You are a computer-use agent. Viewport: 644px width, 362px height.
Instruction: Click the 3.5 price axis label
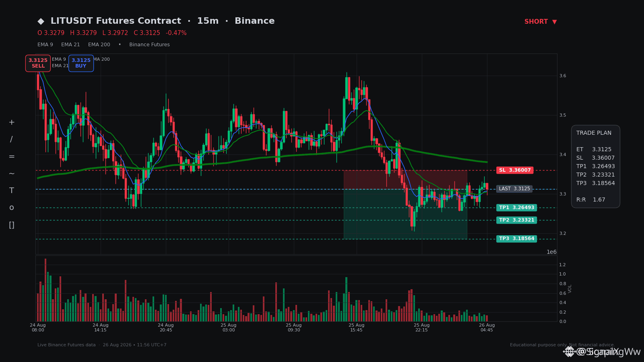coord(563,115)
